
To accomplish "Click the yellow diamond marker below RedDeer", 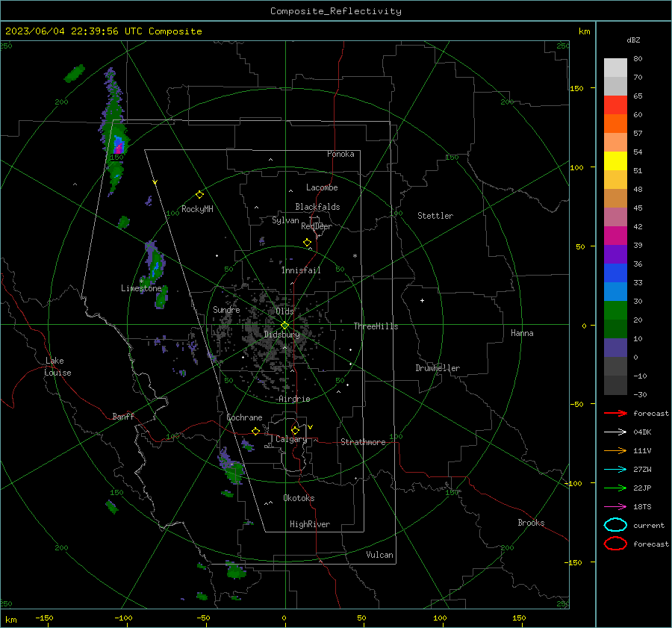I will point(307,243).
